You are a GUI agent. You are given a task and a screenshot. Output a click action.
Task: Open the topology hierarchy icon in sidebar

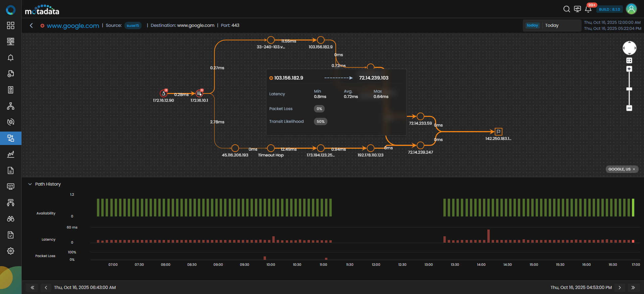click(x=11, y=106)
